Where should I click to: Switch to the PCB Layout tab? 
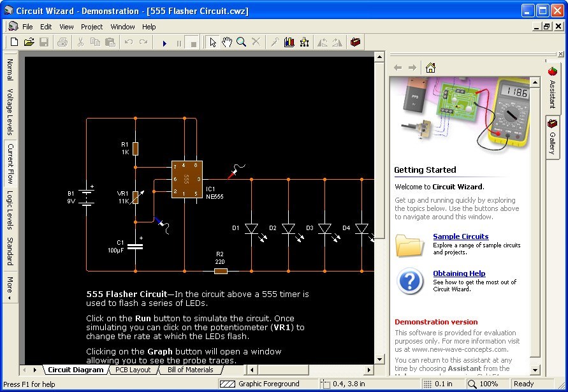click(x=133, y=370)
